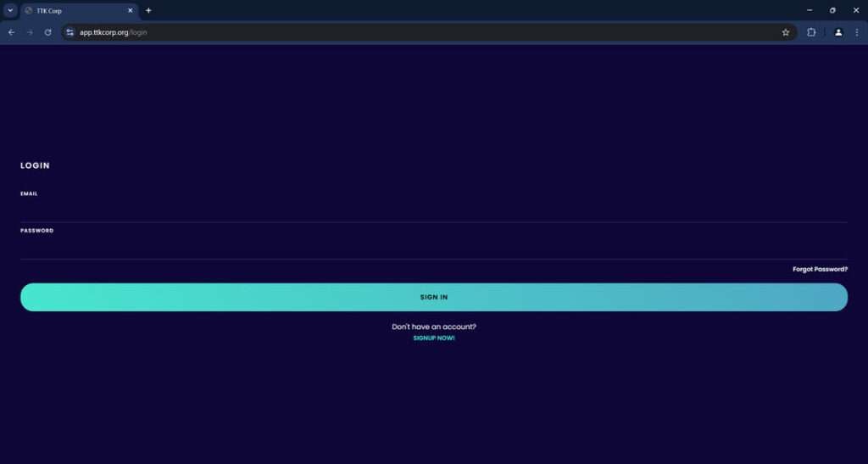Screen dimensions: 868x464
Task: Open the Extensions puzzle icon
Action: click(x=811, y=33)
